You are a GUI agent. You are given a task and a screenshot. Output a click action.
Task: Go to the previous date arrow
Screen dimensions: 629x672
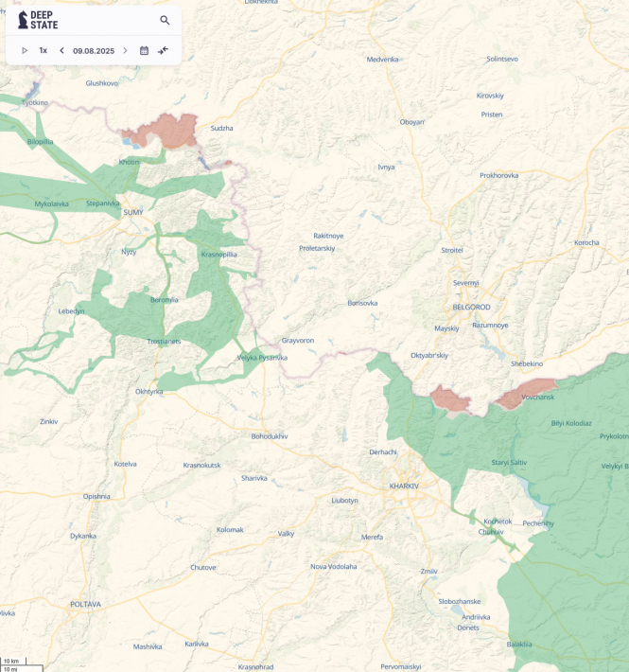pos(62,50)
